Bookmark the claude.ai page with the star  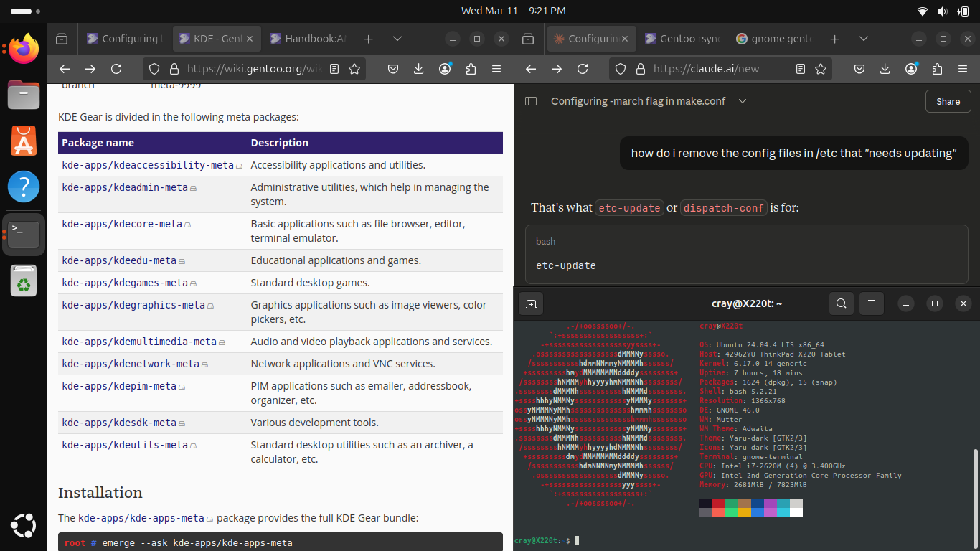821,69
